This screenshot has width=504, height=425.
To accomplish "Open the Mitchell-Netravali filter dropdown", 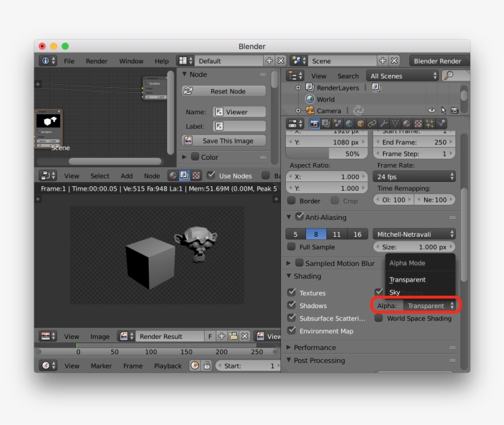I will 414,234.
